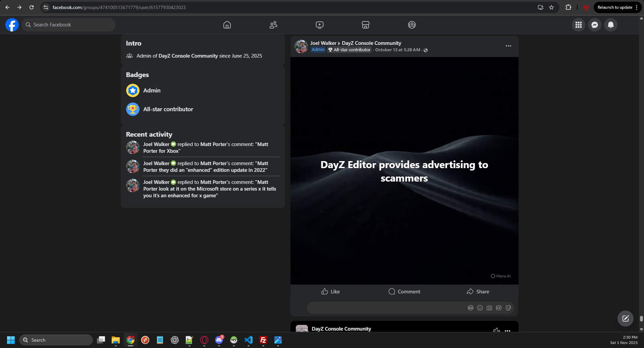Open the HS app in the taskbar

[234, 340]
